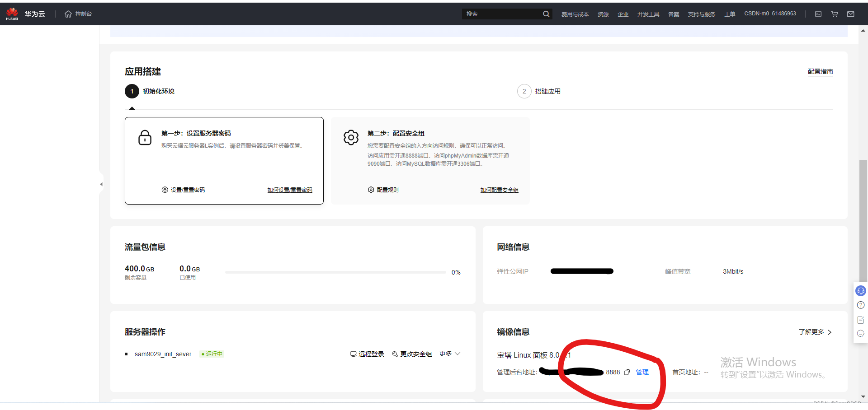Viewport: 868px width, 410px height.
Task: Open the 费用与成本 menu
Action: coord(575,14)
